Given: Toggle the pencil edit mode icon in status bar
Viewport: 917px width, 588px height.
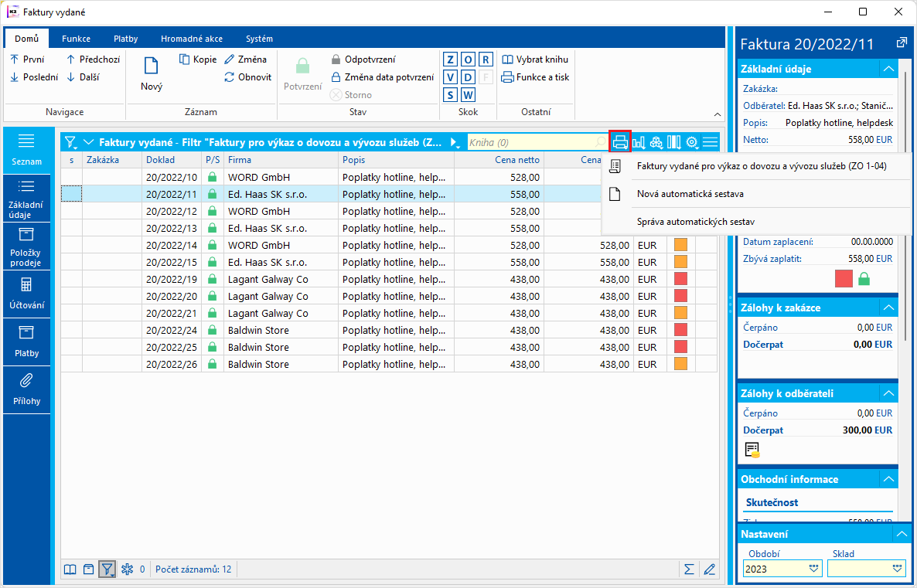Looking at the screenshot, I should (709, 569).
